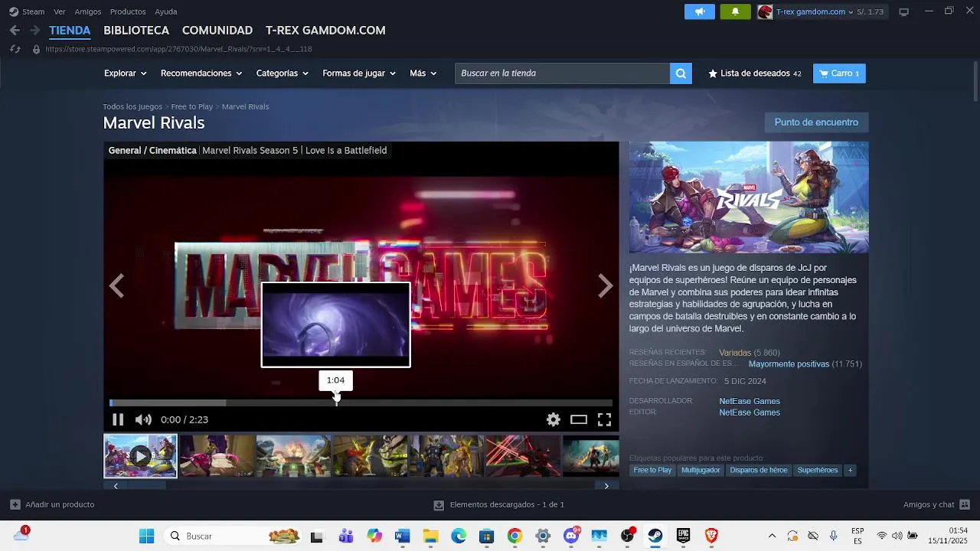980x551 pixels.
Task: Open the Ver menu
Action: (x=60, y=11)
